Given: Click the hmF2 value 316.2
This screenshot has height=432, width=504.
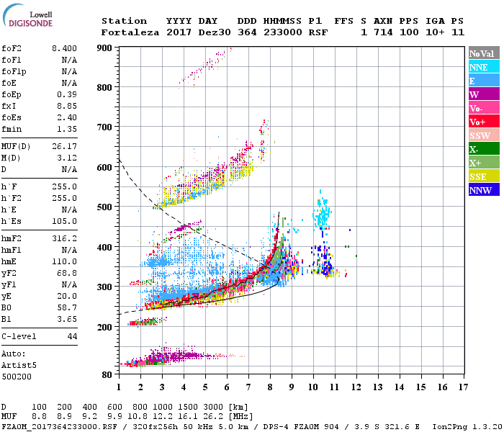Looking at the screenshot, I should click(x=64, y=238).
